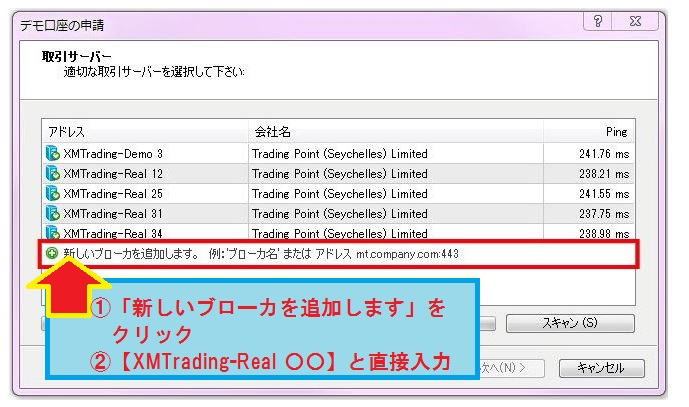689x407 pixels.
Task: Click the 238.21 ms ping value
Action: (x=604, y=174)
